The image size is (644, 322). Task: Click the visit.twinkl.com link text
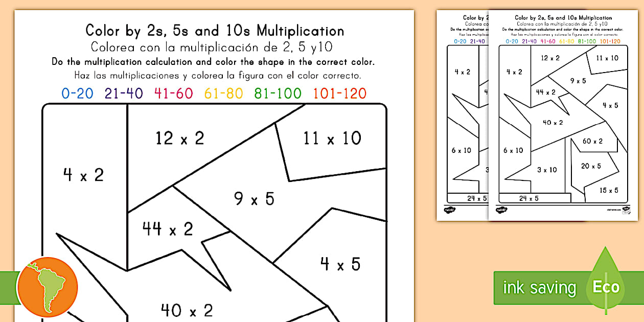[613, 209]
